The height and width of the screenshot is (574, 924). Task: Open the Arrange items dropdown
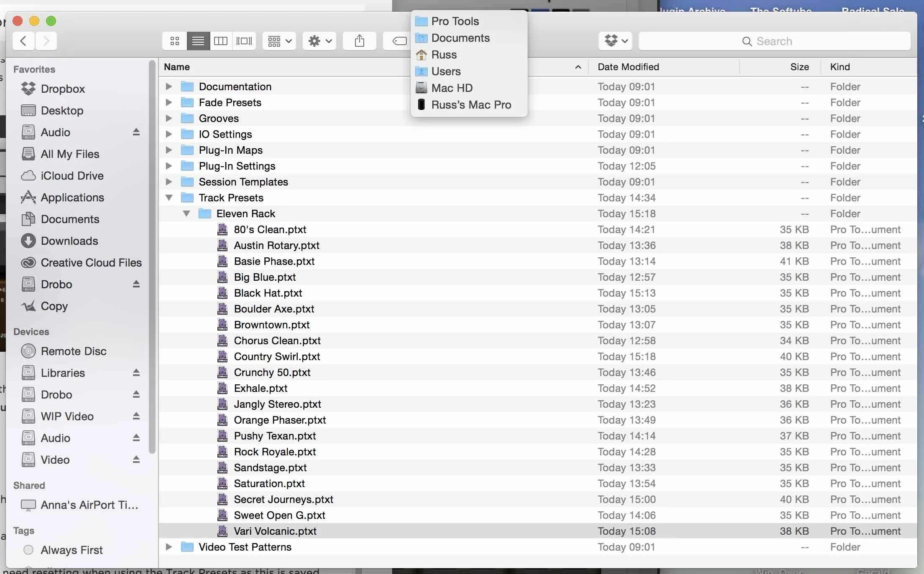279,41
